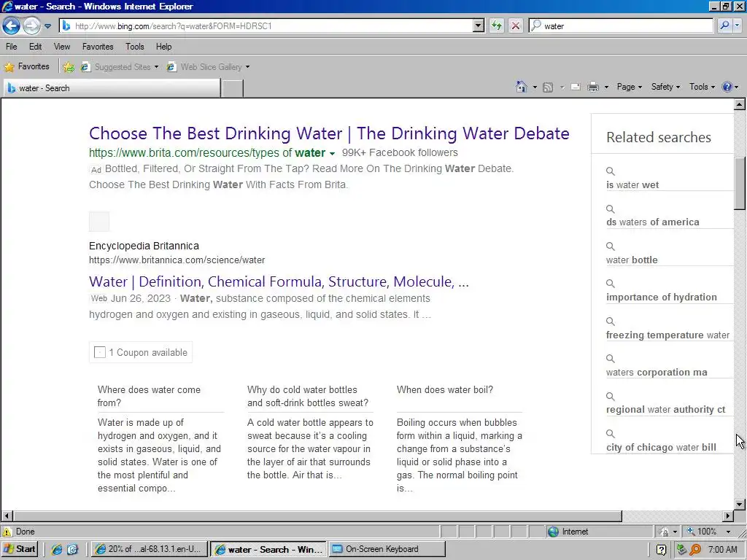This screenshot has width=747, height=560.
Task: Switch to the '20% of ...al-68.13.1.en-U...' taskbar window
Action: point(149,549)
